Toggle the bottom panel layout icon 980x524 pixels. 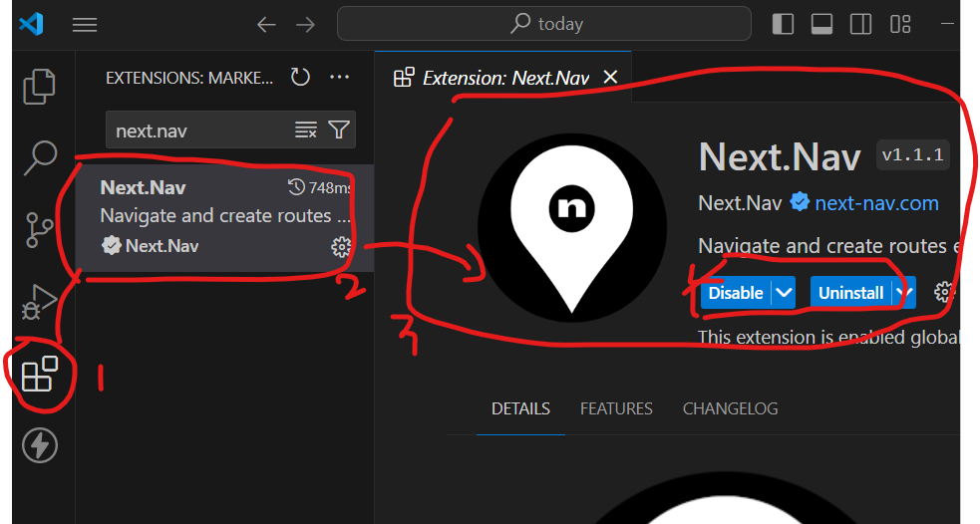(821, 24)
